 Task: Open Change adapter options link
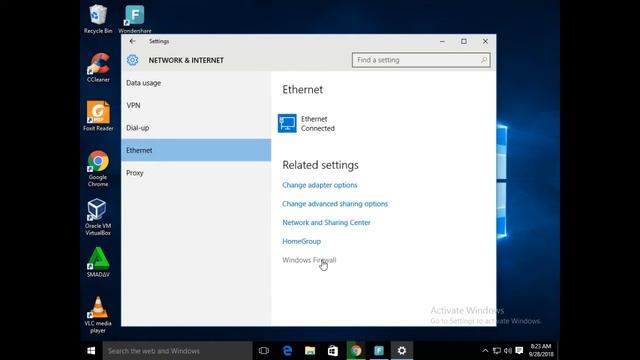pos(320,185)
